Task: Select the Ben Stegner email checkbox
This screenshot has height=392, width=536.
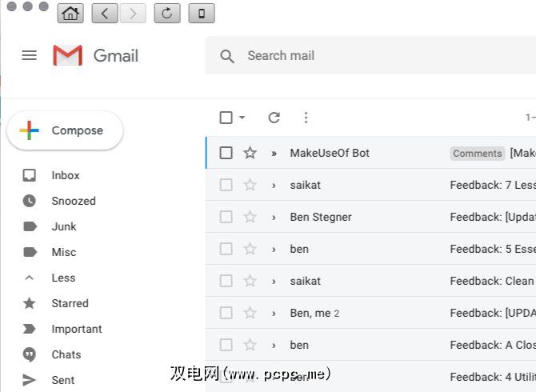Action: point(226,217)
